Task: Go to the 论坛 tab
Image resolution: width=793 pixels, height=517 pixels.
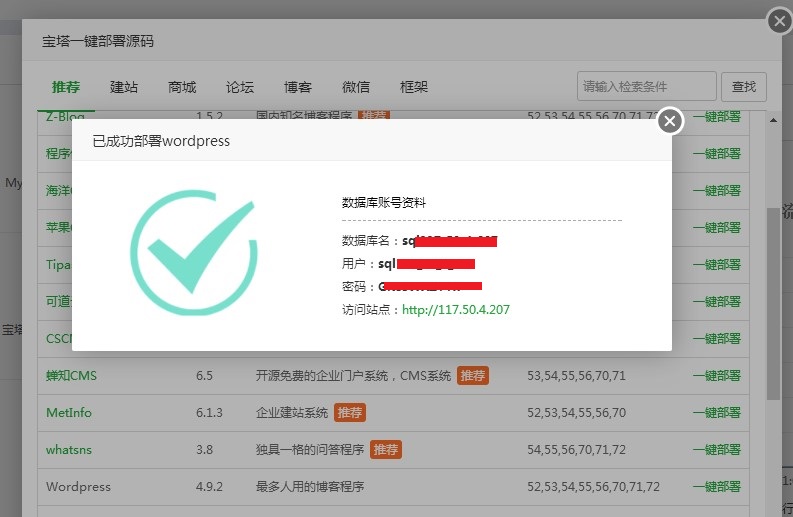Action: (240, 87)
